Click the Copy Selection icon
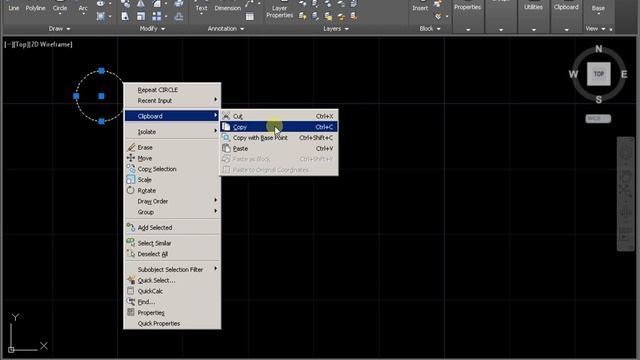Screen dimensions: 640x360 pyautogui.click(x=131, y=169)
